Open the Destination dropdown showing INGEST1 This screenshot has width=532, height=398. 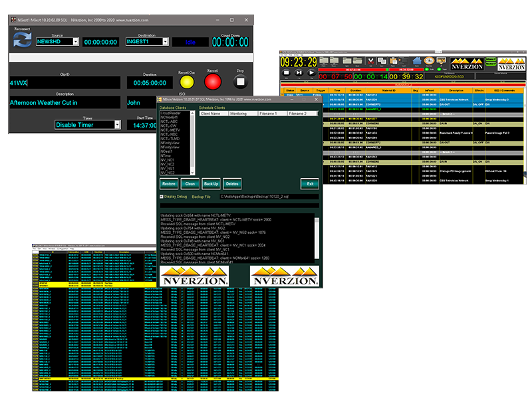pyautogui.click(x=147, y=41)
